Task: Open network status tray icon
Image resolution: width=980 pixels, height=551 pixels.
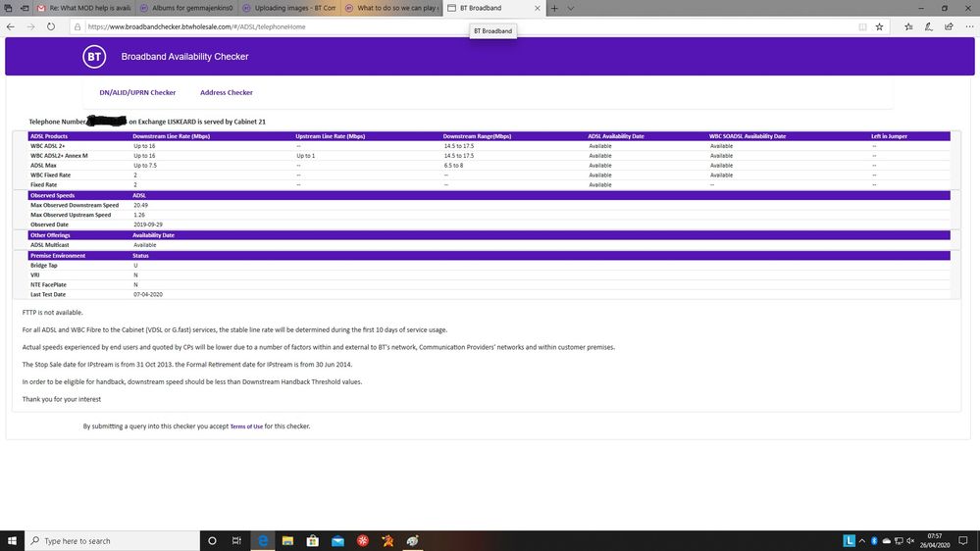Action: (x=899, y=541)
